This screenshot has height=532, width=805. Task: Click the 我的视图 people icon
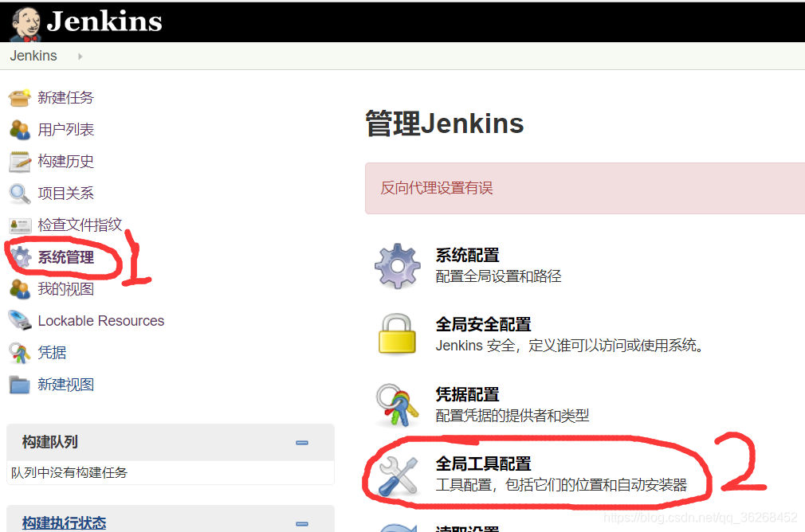point(19,289)
